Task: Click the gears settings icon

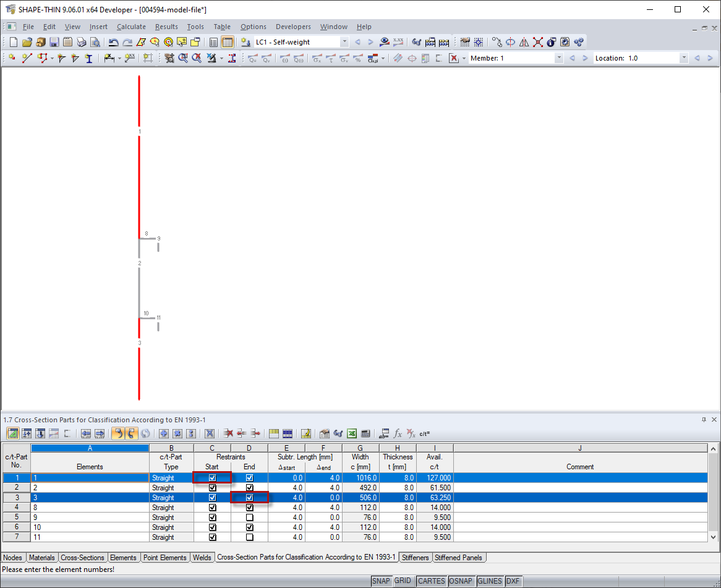Action: click(578, 42)
